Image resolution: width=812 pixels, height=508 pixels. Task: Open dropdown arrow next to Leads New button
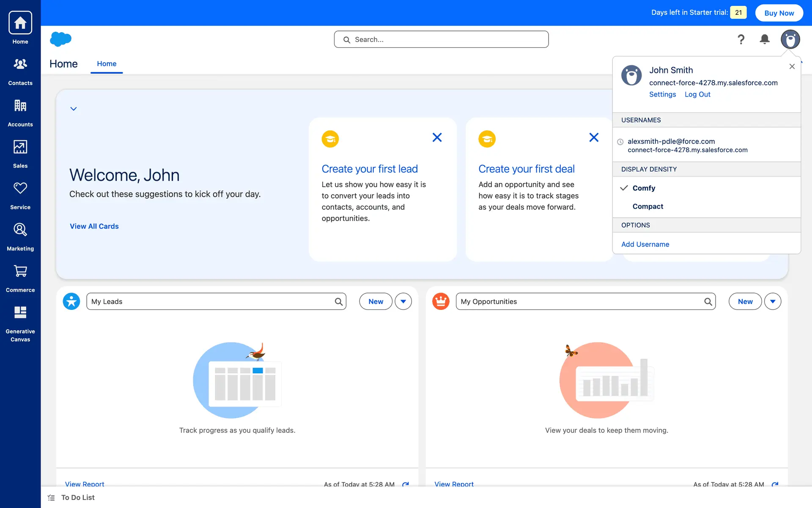[x=403, y=301]
